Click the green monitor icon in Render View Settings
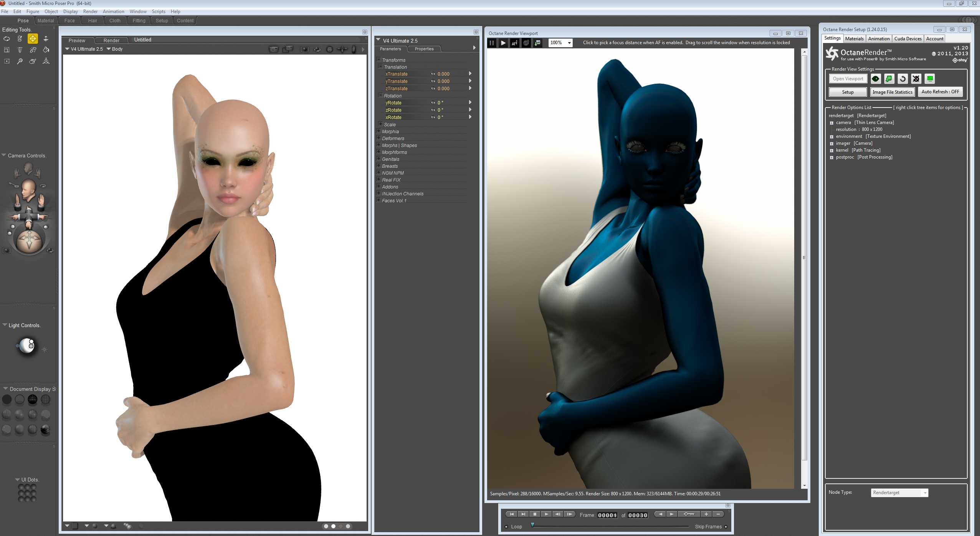The width and height of the screenshot is (980, 536). point(930,79)
